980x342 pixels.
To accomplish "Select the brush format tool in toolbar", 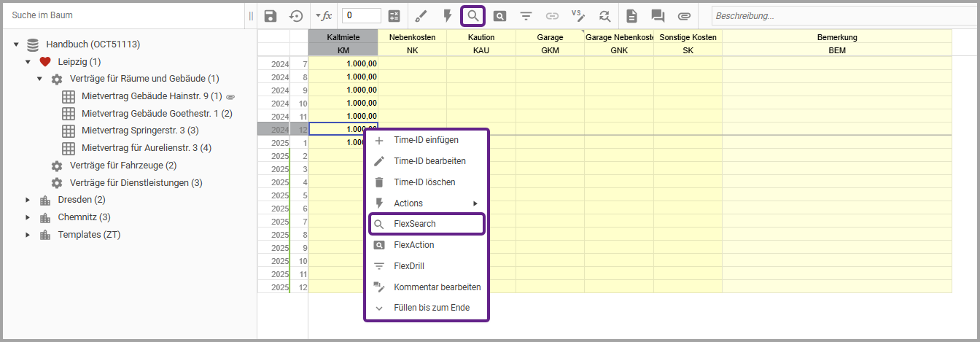I will pyautogui.click(x=421, y=16).
